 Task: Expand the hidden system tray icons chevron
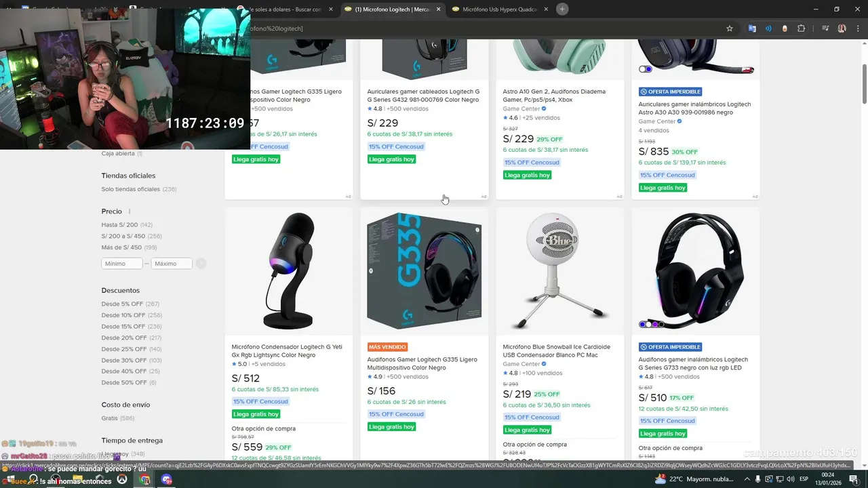[749, 479]
